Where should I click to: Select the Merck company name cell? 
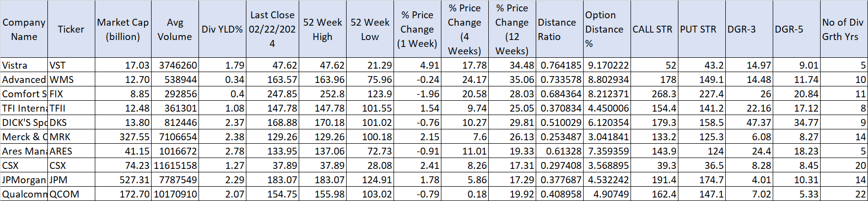tap(24, 137)
